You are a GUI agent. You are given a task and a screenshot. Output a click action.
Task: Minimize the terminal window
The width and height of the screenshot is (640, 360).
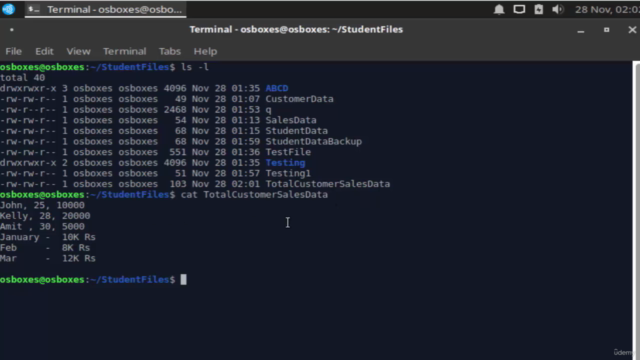(x=581, y=30)
